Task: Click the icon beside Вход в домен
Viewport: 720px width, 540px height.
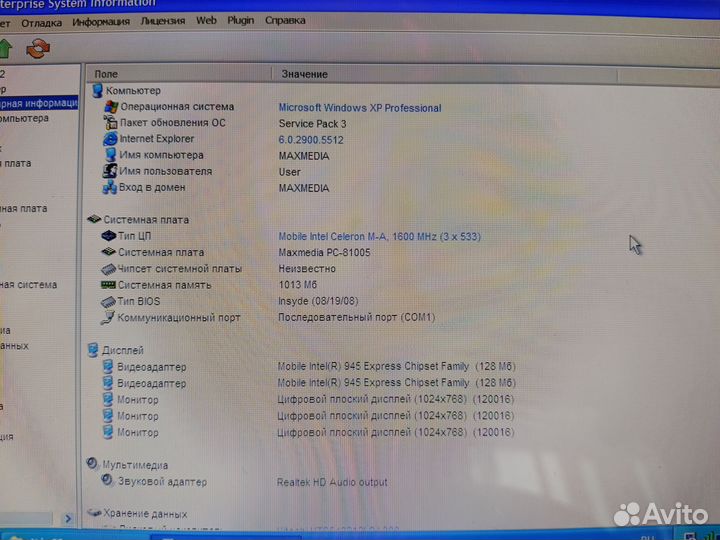Action: click(110, 187)
